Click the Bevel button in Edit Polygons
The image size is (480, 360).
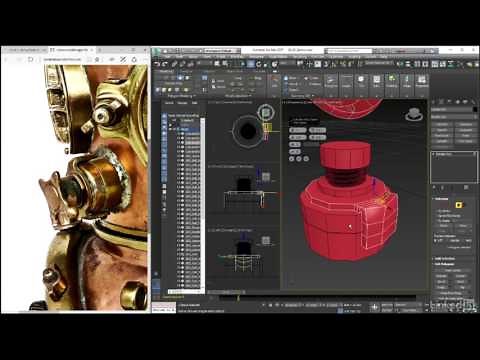[441, 282]
